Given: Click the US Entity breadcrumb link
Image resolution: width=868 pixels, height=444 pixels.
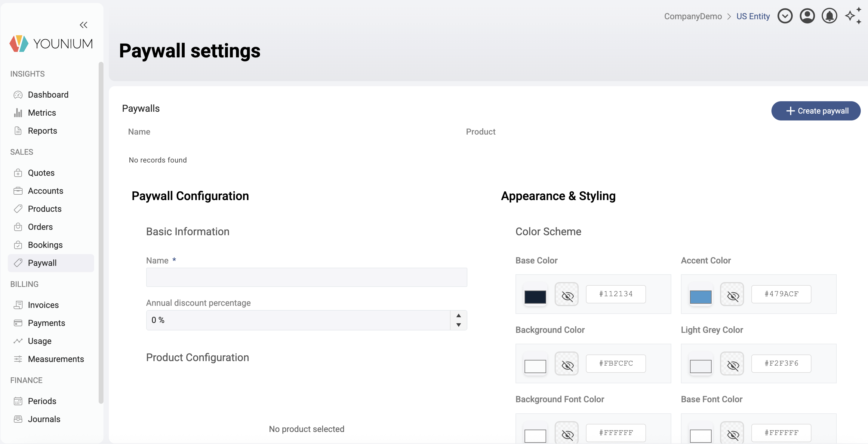Looking at the screenshot, I should [753, 16].
